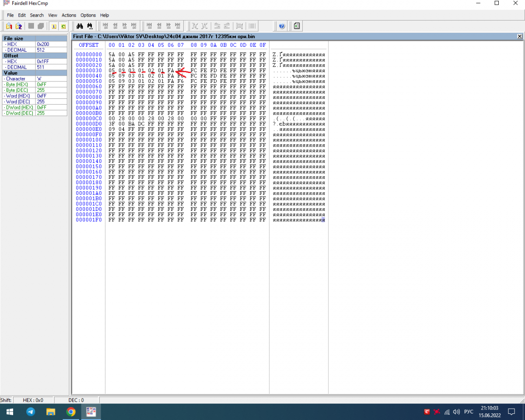525x420 pixels.
Task: Select offset row 000000D0
Action: (88, 124)
